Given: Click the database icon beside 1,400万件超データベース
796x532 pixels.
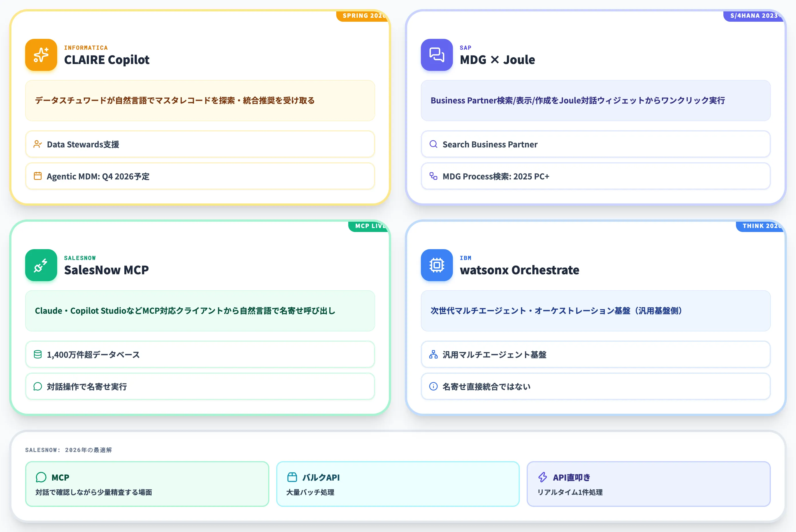Looking at the screenshot, I should pos(38,355).
